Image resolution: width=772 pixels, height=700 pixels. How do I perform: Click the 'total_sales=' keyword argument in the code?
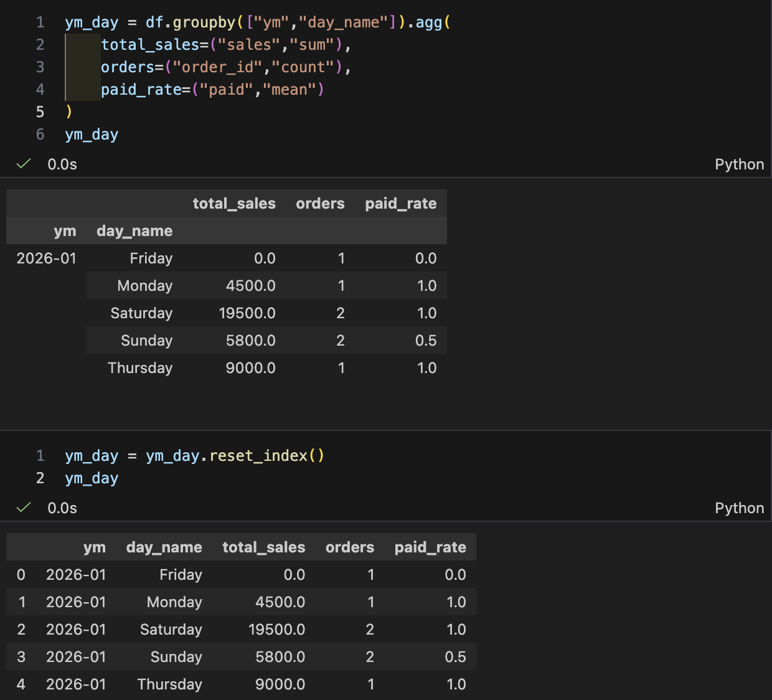[x=155, y=45]
